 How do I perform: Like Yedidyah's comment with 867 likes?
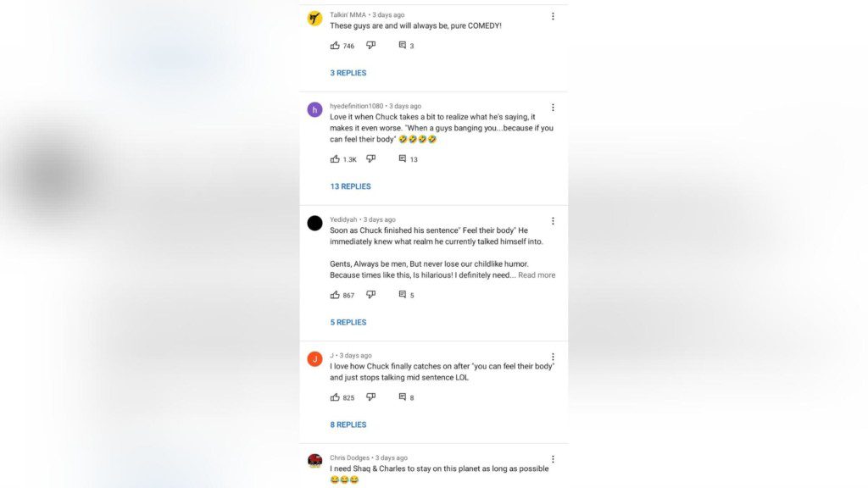[x=335, y=295]
